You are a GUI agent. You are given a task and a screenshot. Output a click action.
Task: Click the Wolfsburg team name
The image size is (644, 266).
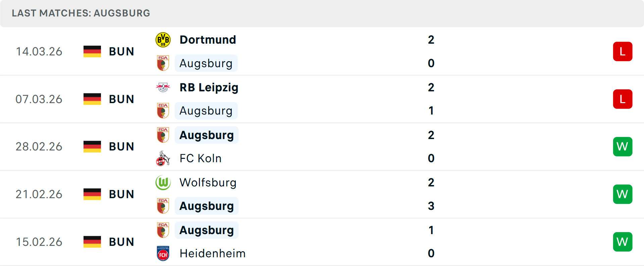tap(208, 182)
